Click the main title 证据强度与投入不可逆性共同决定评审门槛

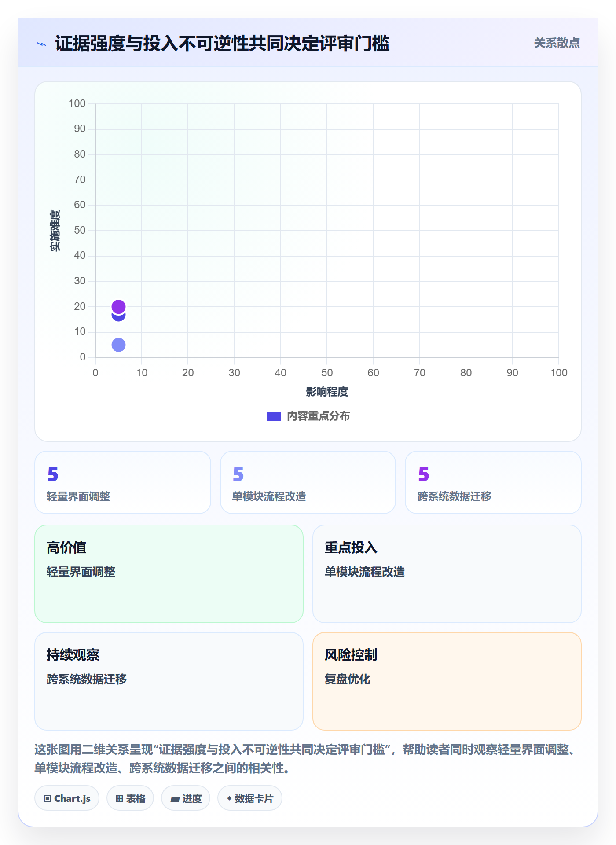[222, 44]
